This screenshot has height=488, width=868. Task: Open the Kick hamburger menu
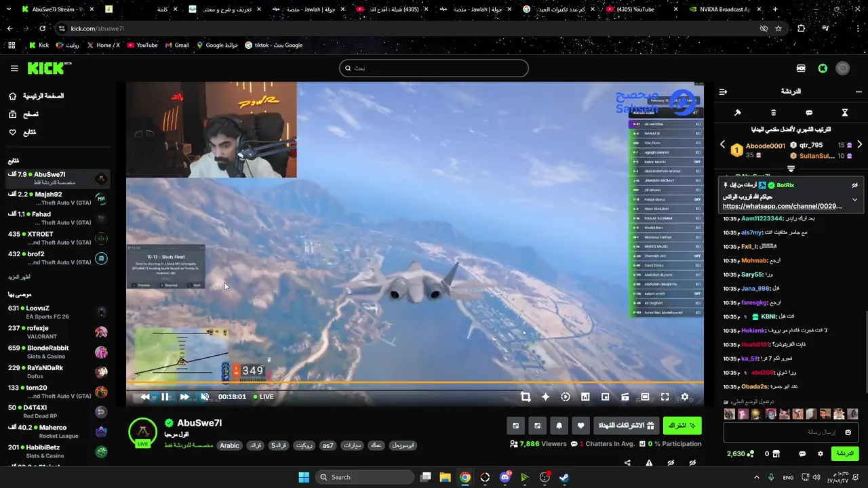(14, 68)
